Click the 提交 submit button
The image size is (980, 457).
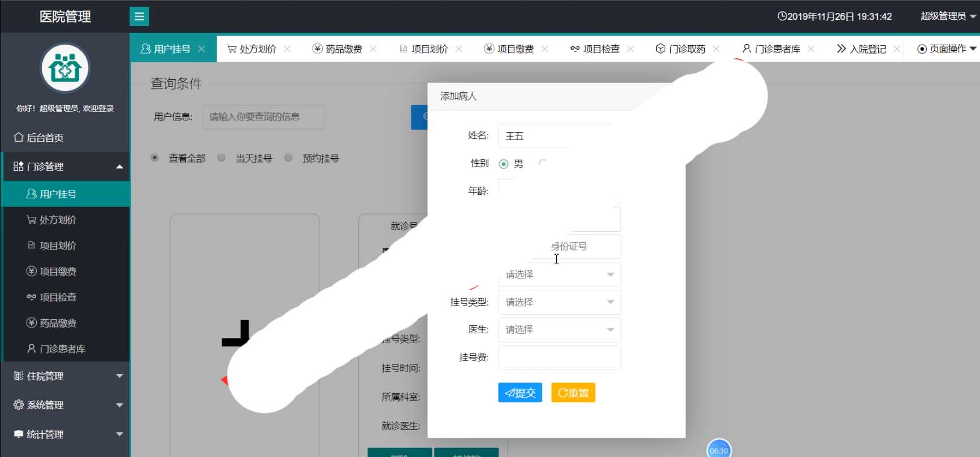[520, 393]
